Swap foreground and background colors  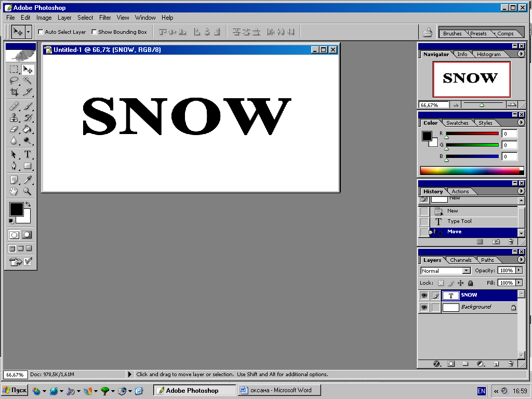tap(28, 204)
